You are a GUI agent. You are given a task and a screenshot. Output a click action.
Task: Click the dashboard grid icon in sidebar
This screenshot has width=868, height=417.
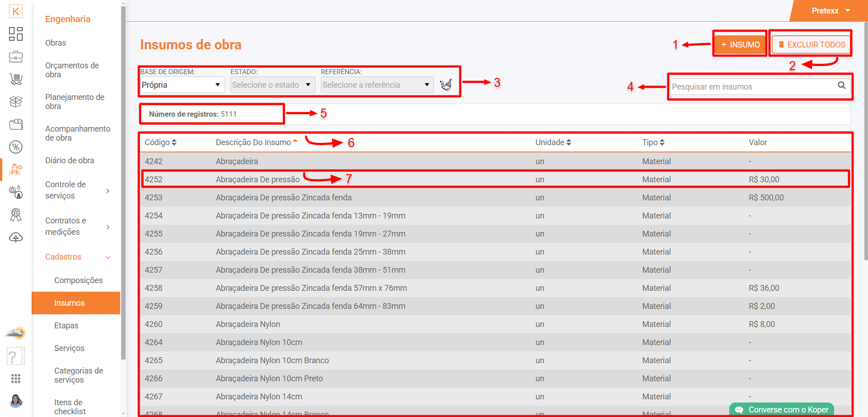16,34
